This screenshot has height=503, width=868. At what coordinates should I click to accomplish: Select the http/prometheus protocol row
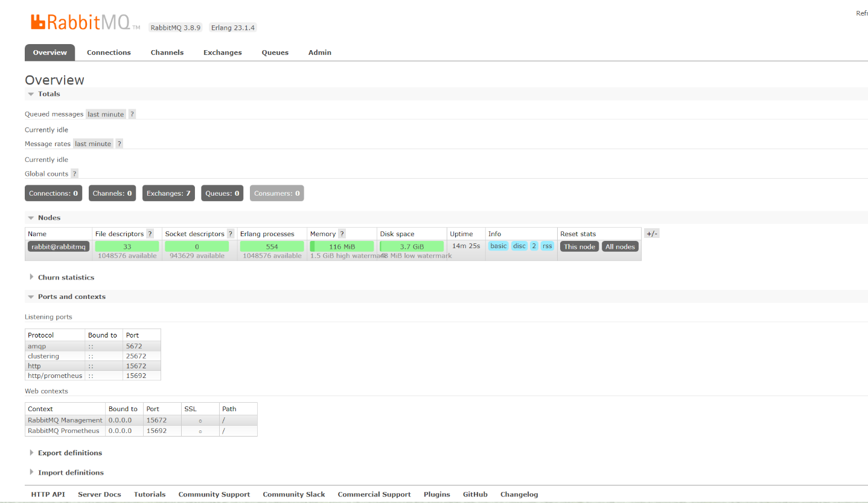pos(93,376)
